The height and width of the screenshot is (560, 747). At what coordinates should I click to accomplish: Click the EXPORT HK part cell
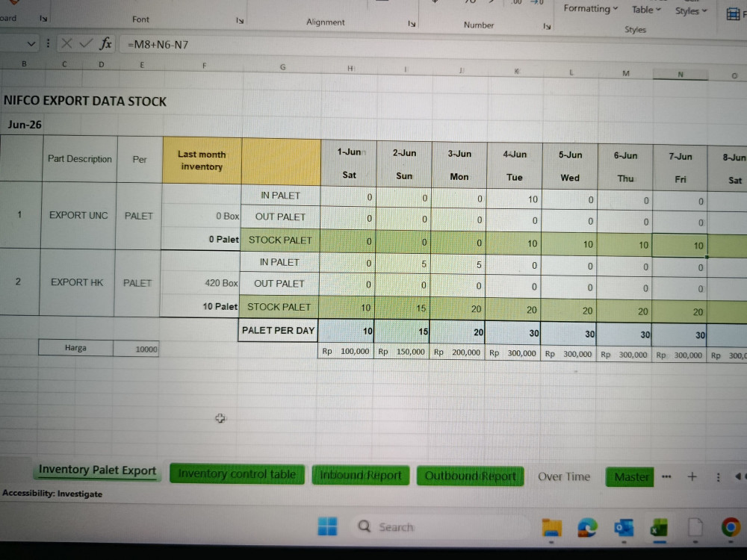click(x=77, y=282)
